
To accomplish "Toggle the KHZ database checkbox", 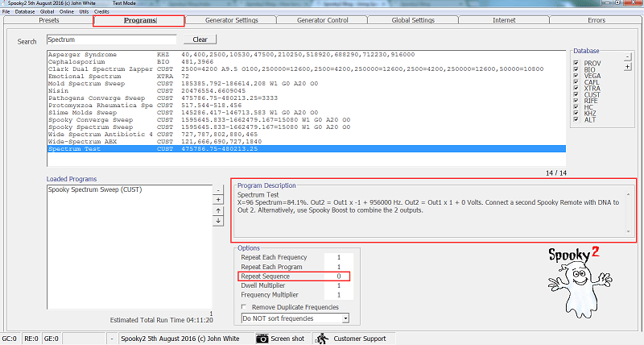I will (x=576, y=113).
